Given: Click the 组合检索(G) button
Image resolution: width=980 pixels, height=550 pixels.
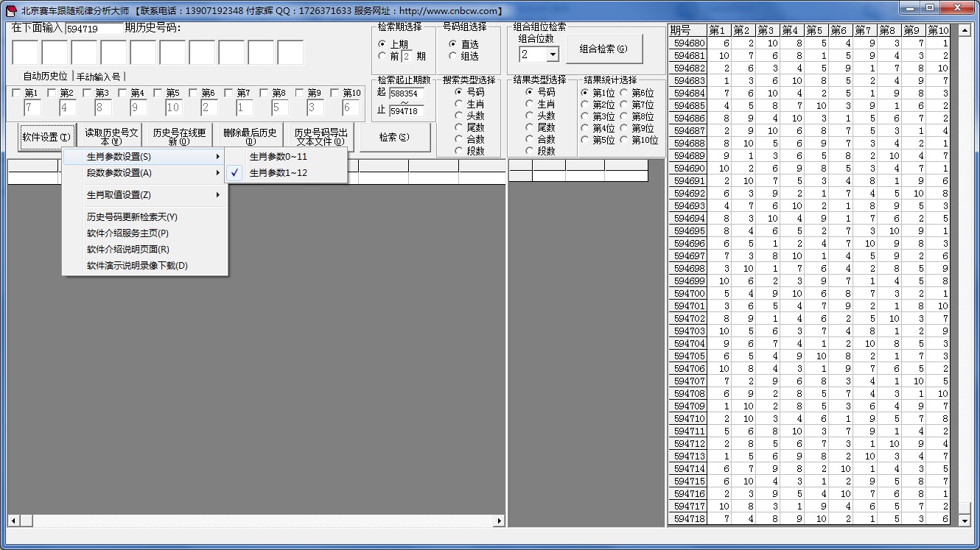Looking at the screenshot, I should click(603, 49).
